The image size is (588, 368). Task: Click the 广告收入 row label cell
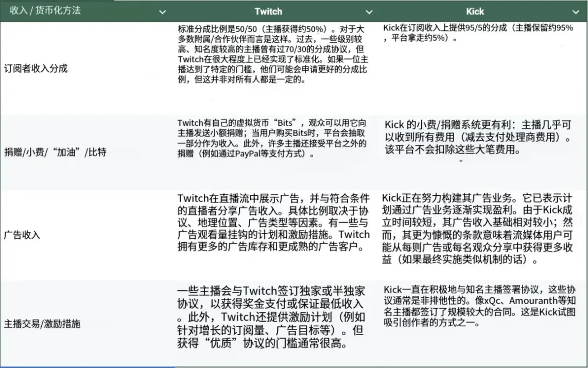point(22,235)
